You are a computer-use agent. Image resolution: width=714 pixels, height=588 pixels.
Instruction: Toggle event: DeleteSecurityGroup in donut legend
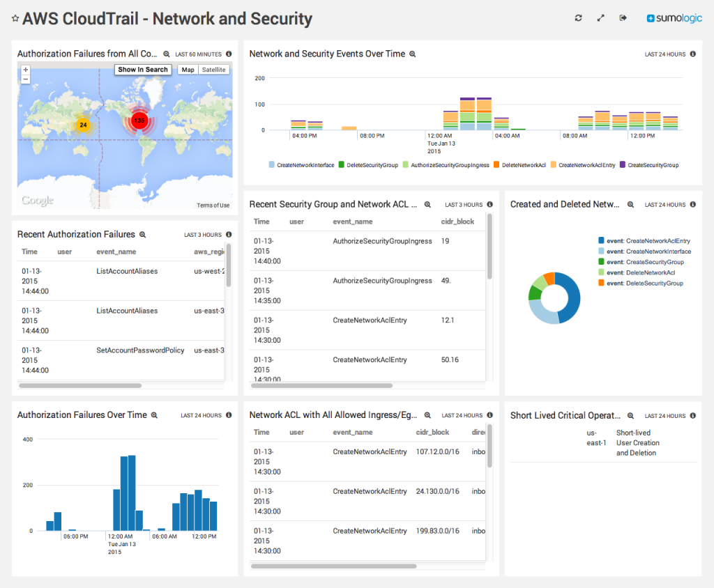point(641,283)
